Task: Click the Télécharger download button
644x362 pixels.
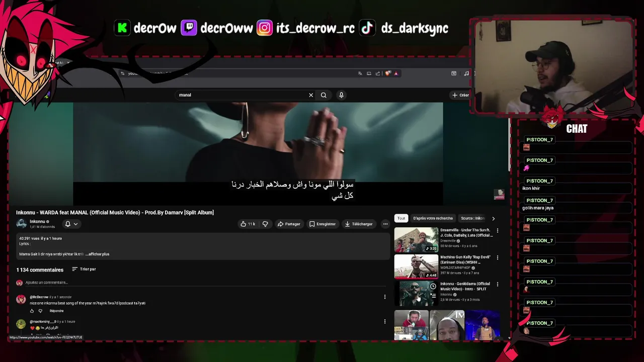Action: coord(358,224)
